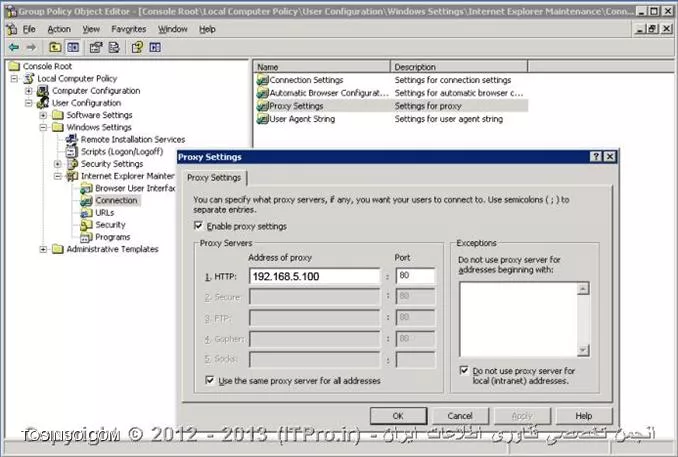Click the Browser User Interface icon

[x=86, y=188]
